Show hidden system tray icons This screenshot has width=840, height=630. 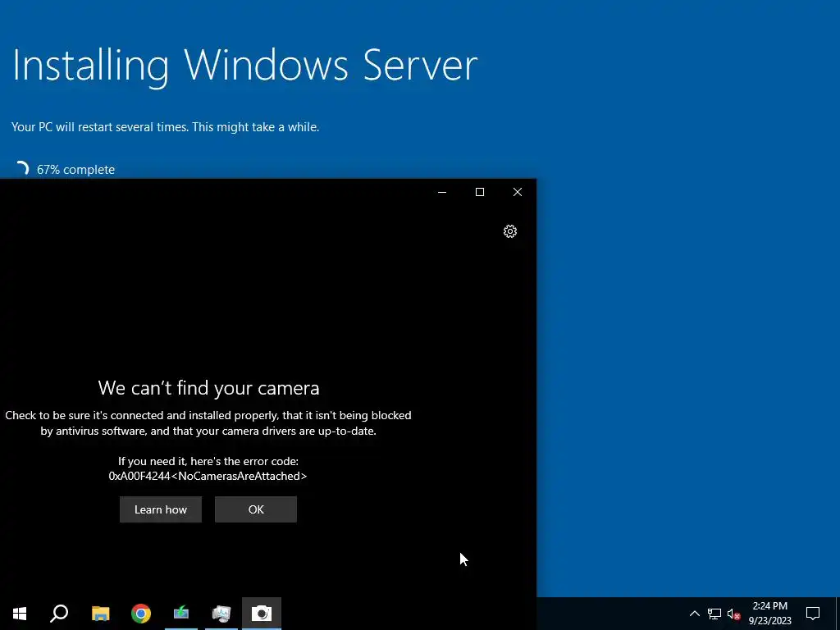(x=694, y=614)
